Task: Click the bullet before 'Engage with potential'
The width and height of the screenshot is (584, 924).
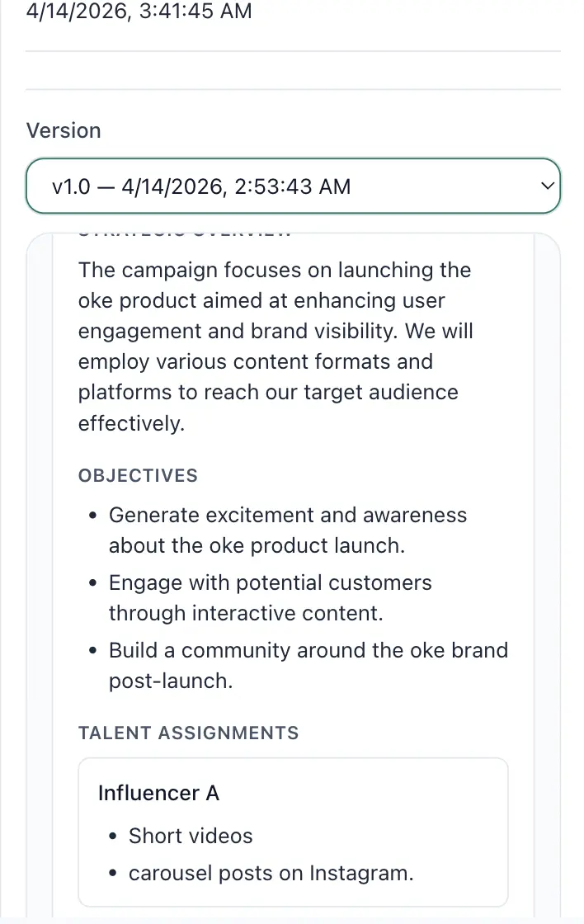Action: pyautogui.click(x=94, y=584)
